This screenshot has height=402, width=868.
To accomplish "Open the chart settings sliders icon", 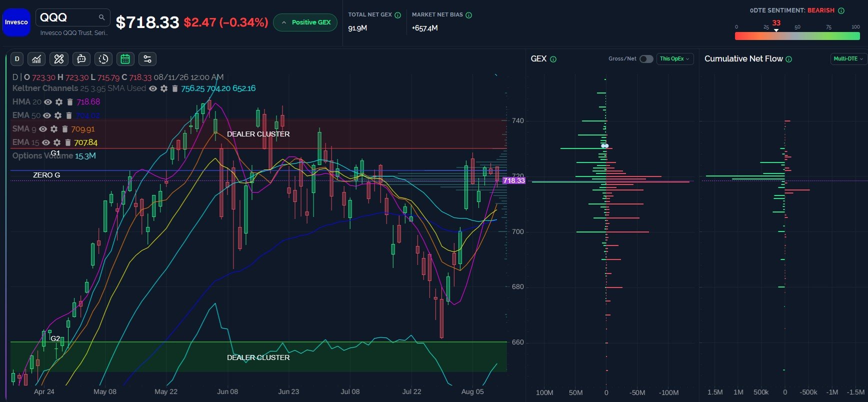I will click(x=147, y=59).
